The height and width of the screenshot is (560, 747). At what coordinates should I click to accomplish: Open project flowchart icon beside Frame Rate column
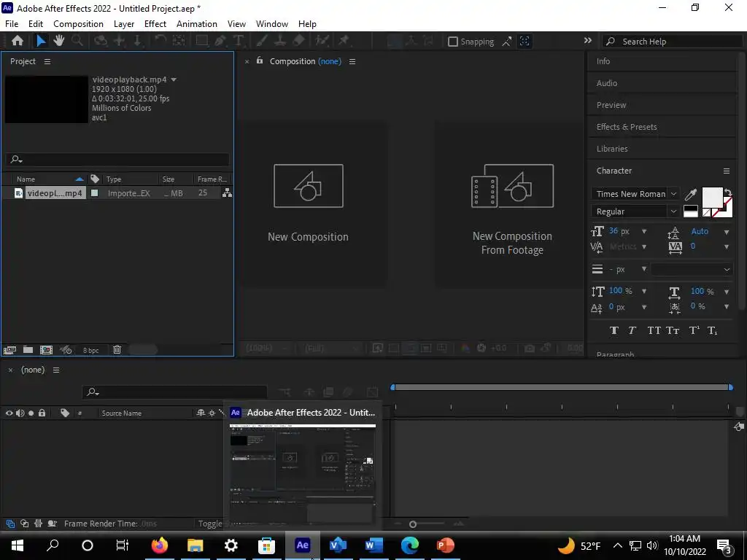(x=227, y=192)
